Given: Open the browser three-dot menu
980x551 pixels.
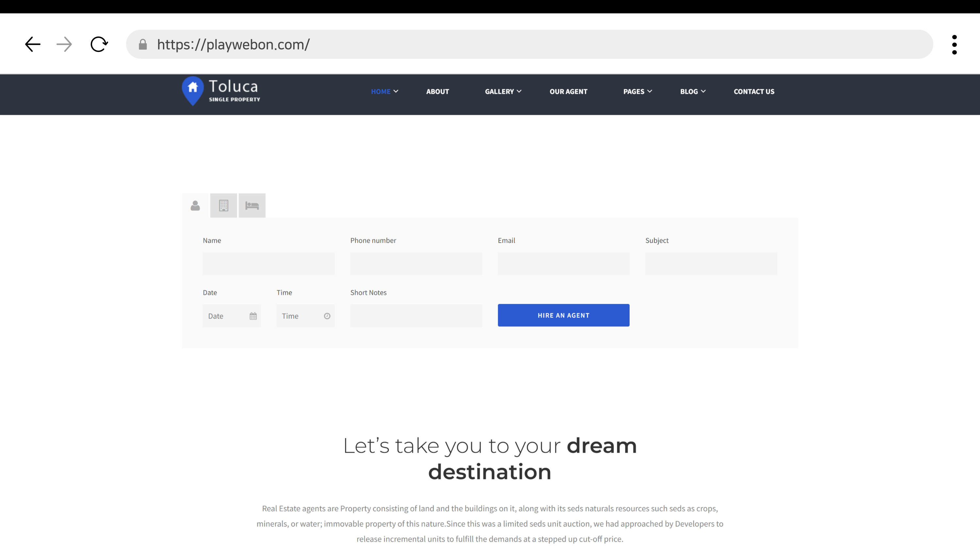Looking at the screenshot, I should (x=954, y=44).
